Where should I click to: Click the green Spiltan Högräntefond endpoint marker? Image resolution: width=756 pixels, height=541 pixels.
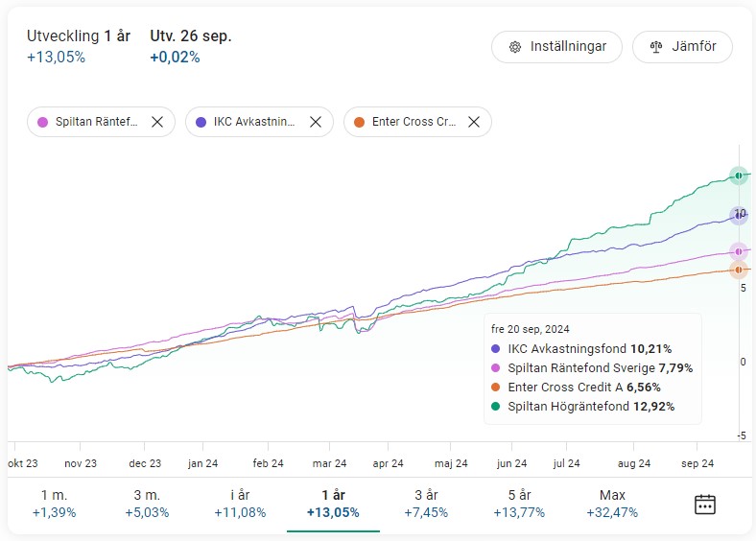click(738, 176)
